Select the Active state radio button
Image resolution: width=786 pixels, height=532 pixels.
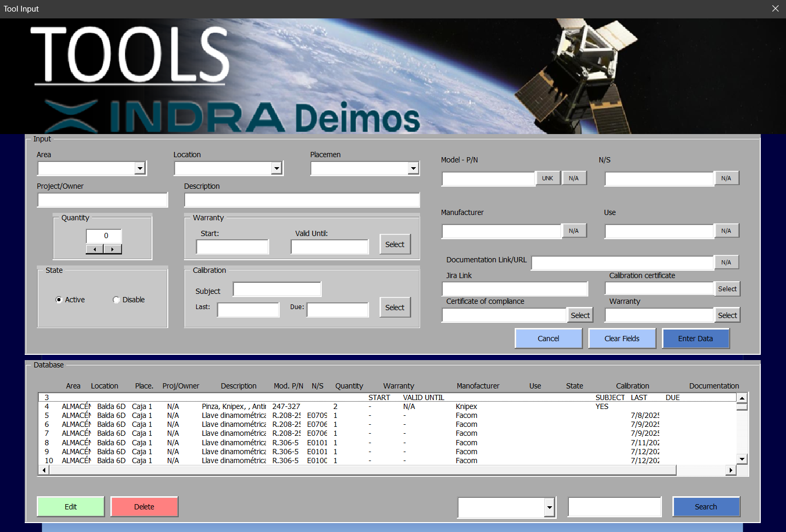coord(59,300)
